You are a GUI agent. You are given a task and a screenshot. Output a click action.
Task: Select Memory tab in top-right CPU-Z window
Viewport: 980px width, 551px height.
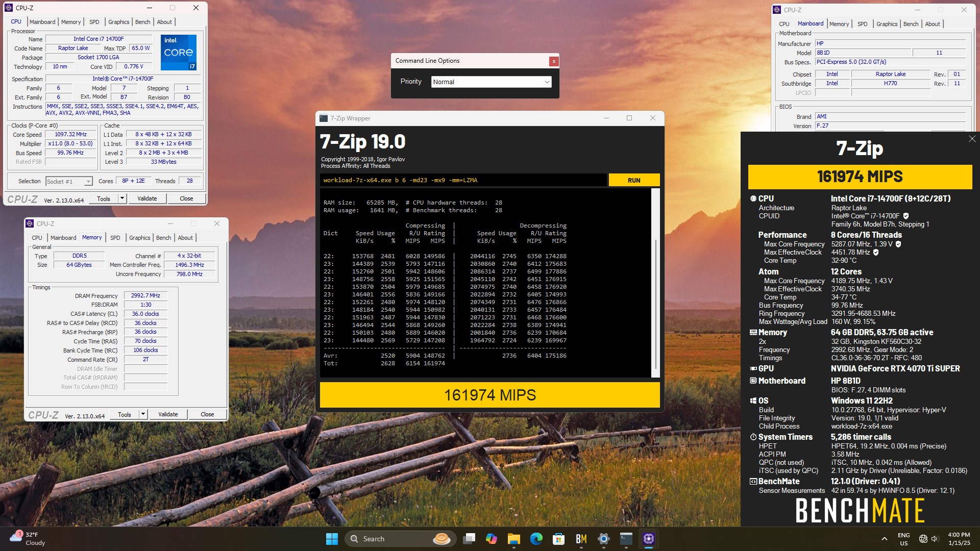[x=839, y=24]
